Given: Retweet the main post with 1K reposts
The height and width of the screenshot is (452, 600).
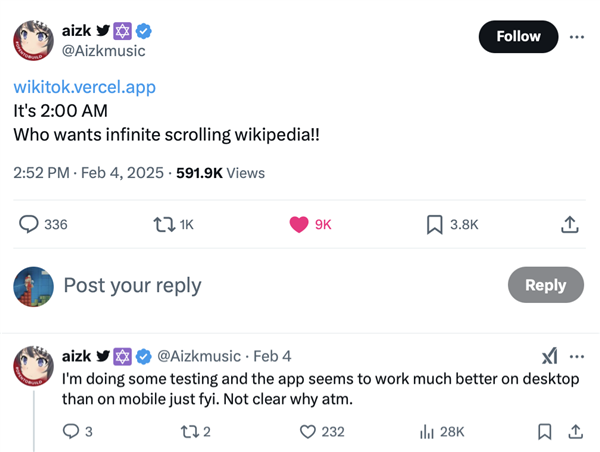Looking at the screenshot, I should pyautogui.click(x=164, y=224).
